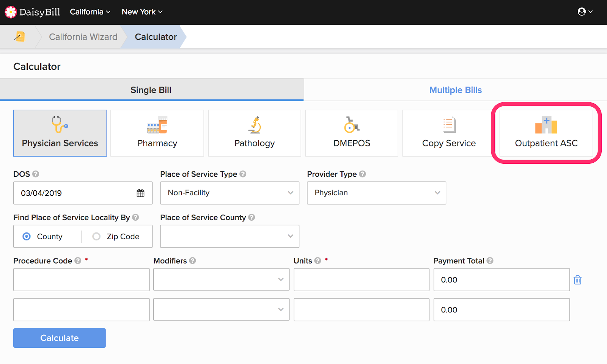Image resolution: width=607 pixels, height=364 pixels.
Task: Switch to the Single Bill tab
Action: [151, 90]
